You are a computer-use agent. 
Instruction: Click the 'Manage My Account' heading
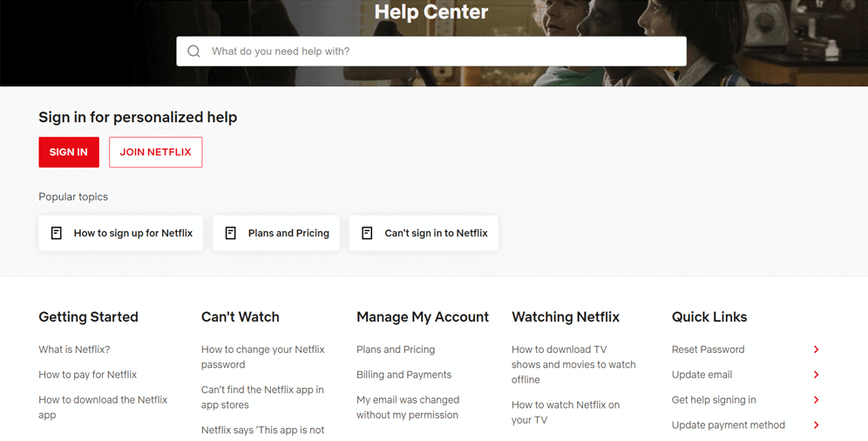coord(423,317)
